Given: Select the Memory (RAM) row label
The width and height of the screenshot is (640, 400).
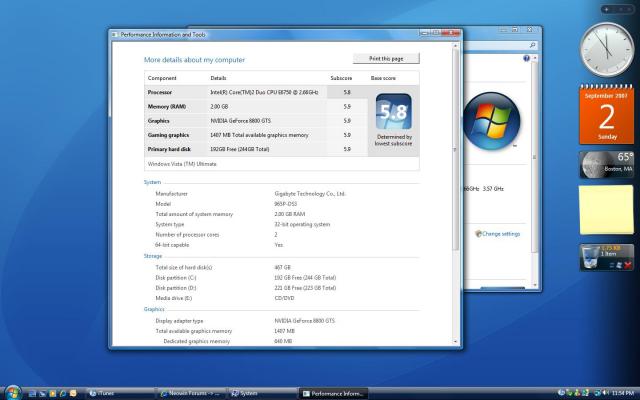Looking at the screenshot, I should 167,107.
